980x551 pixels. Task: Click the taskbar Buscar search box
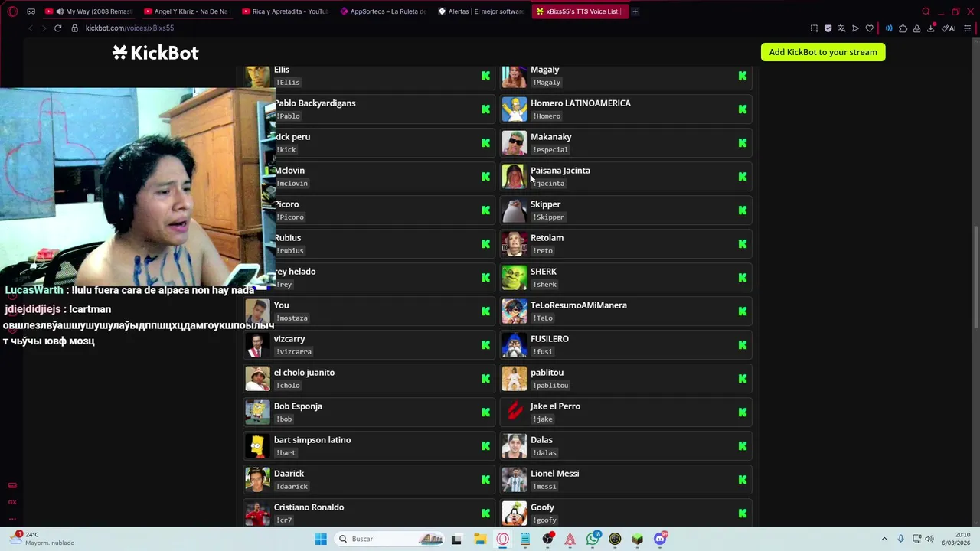click(390, 539)
